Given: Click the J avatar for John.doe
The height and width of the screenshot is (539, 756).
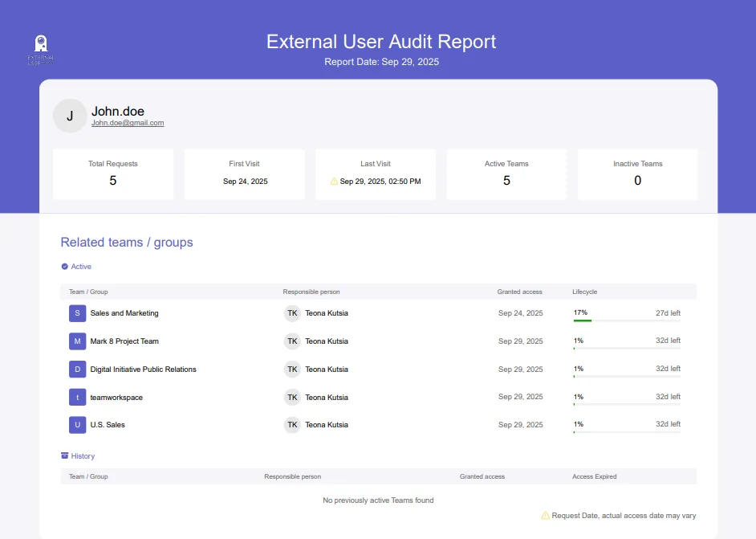Looking at the screenshot, I should [70, 116].
